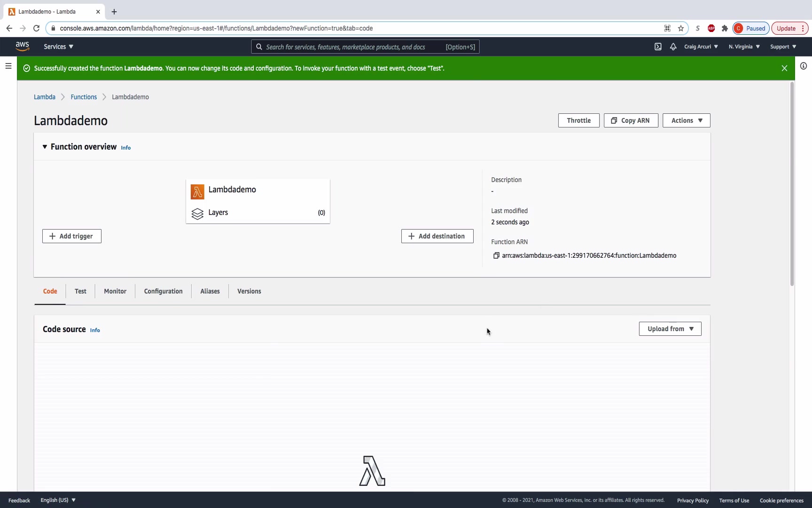812x508 pixels.
Task: Open the Actions dropdown
Action: tap(687, 120)
